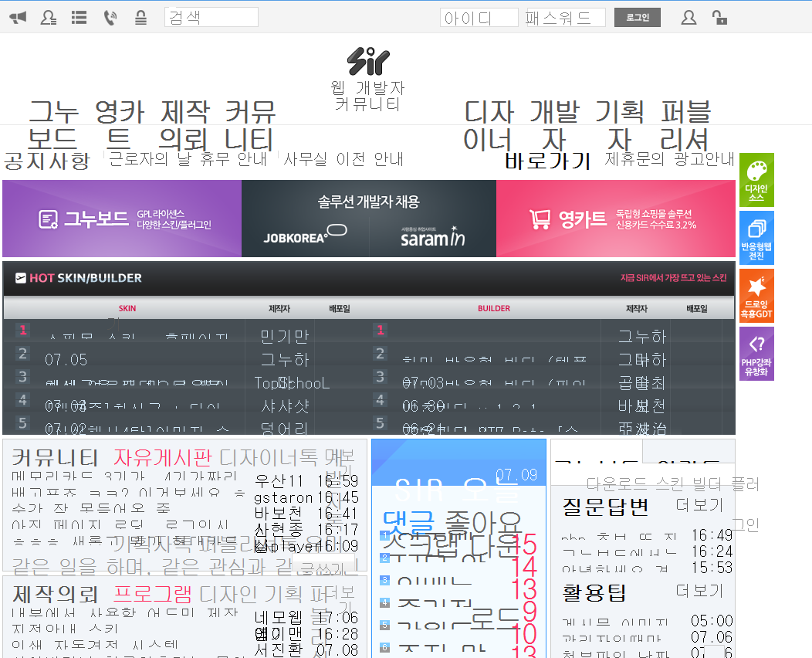812x658 pixels.
Task: Switch to the 댓글 tab
Action: [408, 522]
